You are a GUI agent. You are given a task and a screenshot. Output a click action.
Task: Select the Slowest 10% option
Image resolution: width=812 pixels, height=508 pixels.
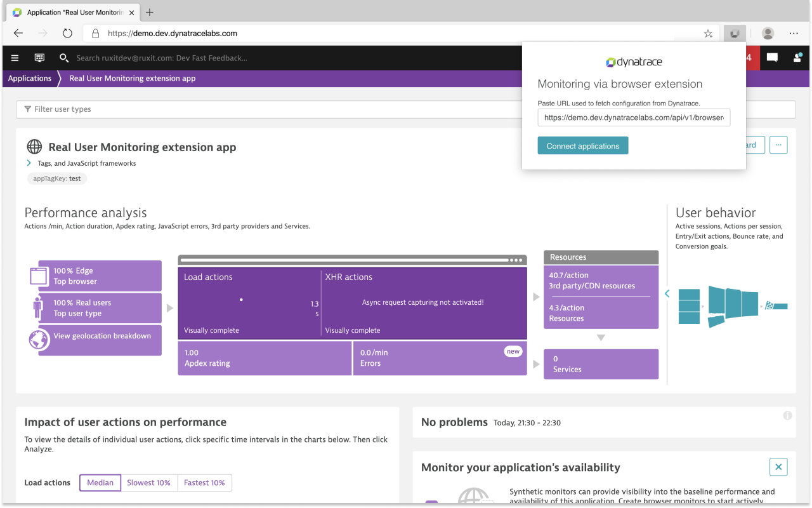click(x=148, y=483)
